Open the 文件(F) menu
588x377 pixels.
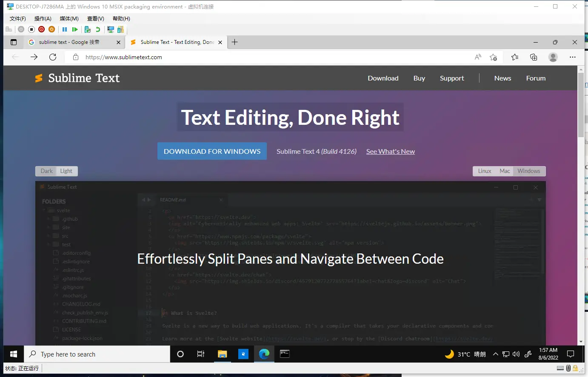click(17, 19)
